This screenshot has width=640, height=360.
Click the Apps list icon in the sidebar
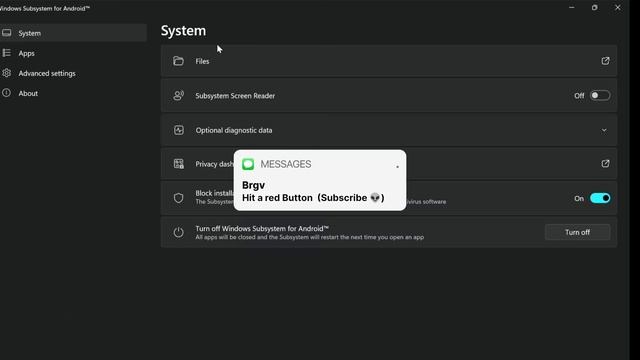[7, 53]
